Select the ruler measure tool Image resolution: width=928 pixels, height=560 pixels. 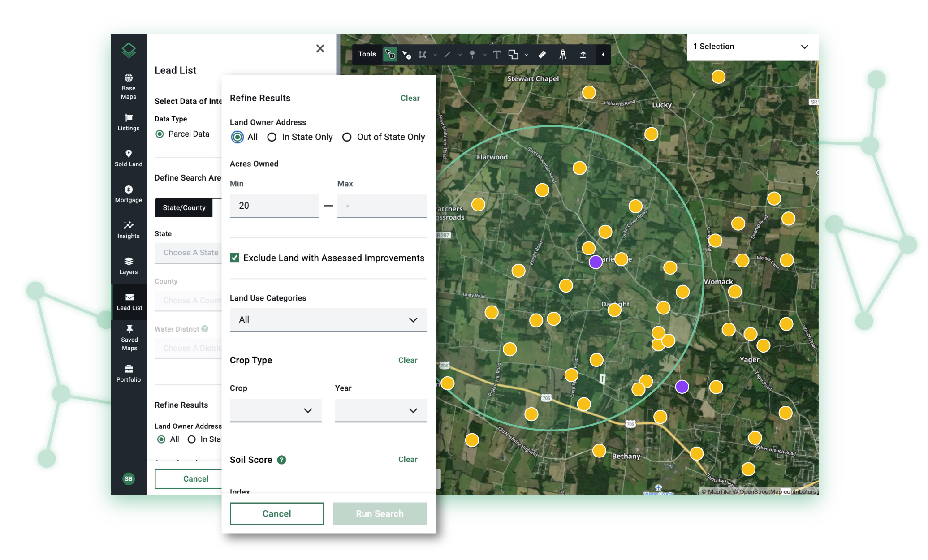pos(542,55)
